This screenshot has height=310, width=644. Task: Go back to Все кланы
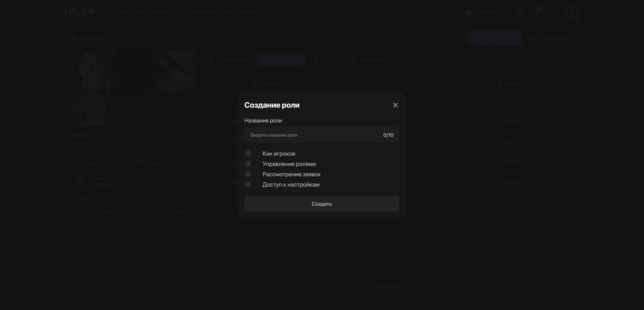[x=87, y=38]
